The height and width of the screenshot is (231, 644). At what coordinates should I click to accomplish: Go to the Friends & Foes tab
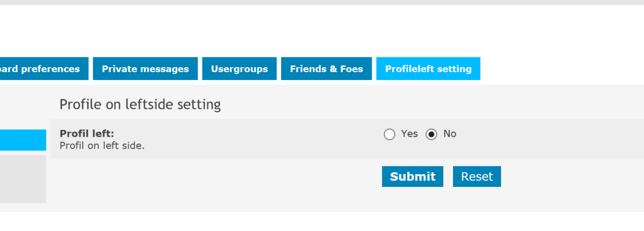[327, 69]
